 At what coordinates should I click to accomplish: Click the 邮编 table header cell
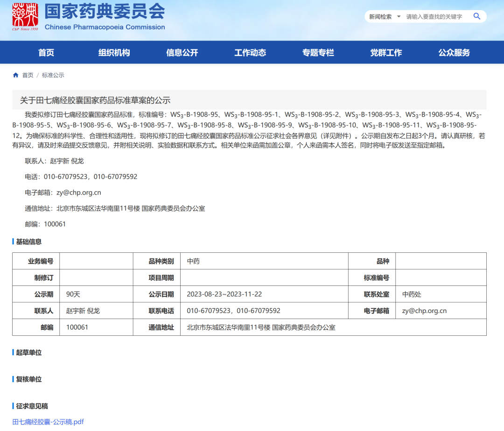pos(36,327)
